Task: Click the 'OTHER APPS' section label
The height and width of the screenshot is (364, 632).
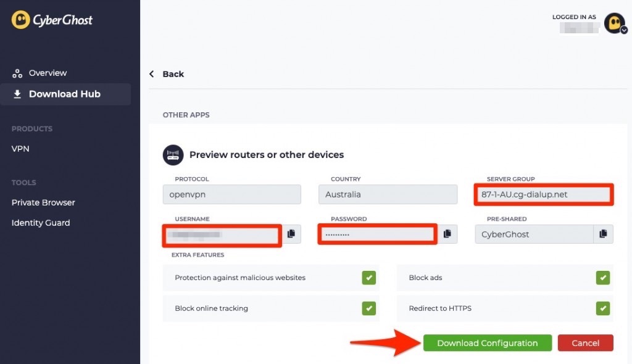Action: click(186, 115)
